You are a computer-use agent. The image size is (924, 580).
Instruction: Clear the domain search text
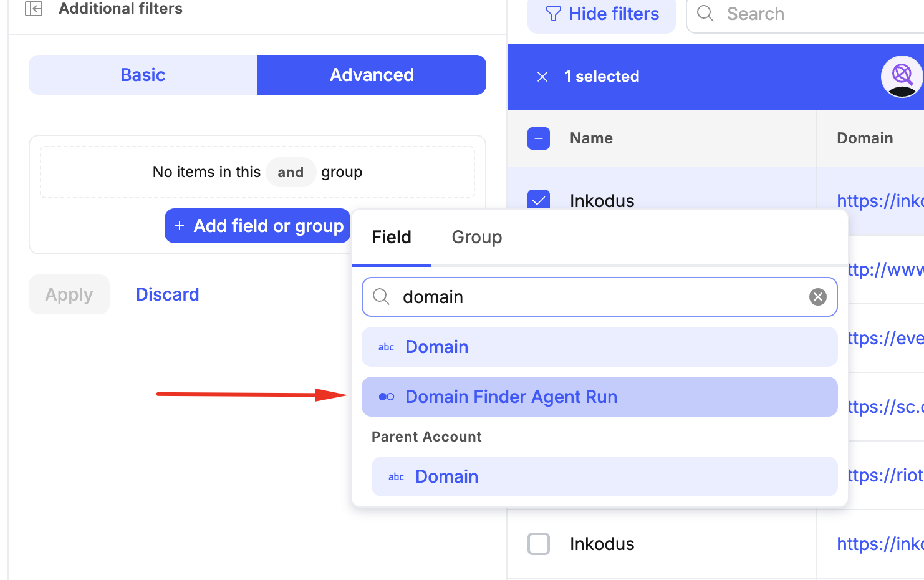817,297
